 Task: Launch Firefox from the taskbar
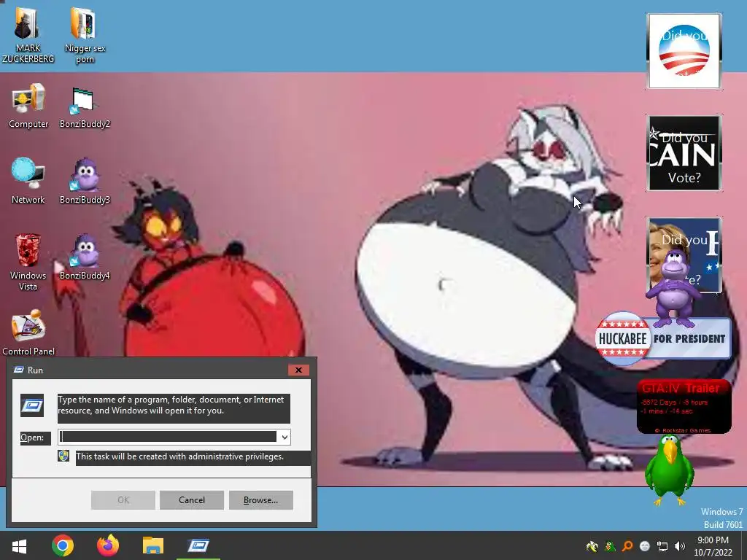(x=108, y=545)
